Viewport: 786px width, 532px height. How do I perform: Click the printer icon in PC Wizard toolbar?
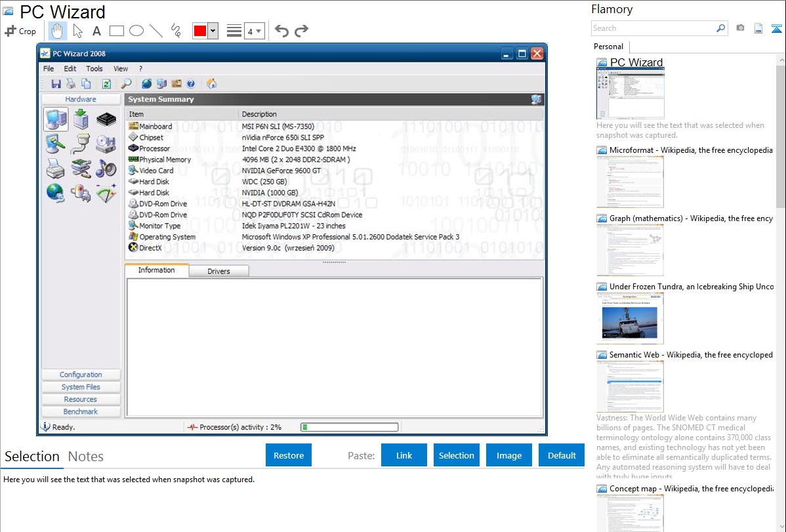[x=71, y=84]
